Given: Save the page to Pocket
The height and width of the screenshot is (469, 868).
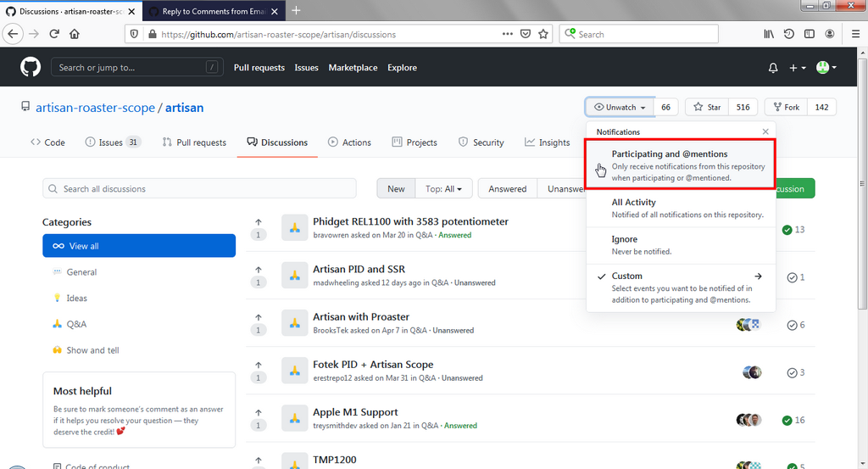Looking at the screenshot, I should click(526, 34).
